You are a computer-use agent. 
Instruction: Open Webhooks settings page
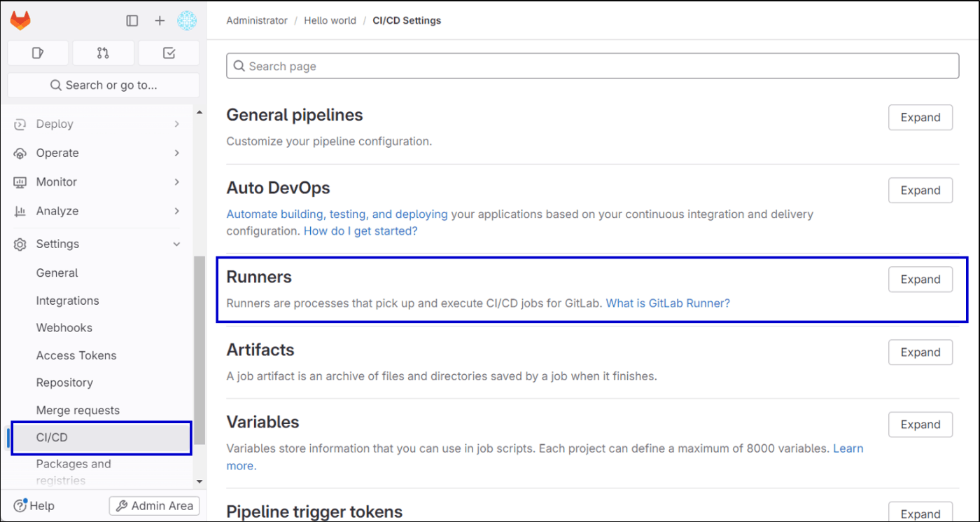point(64,327)
